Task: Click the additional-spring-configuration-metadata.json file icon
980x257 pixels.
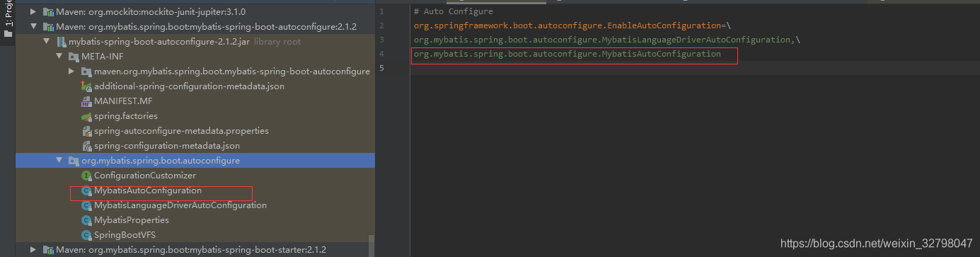Action: (x=86, y=86)
